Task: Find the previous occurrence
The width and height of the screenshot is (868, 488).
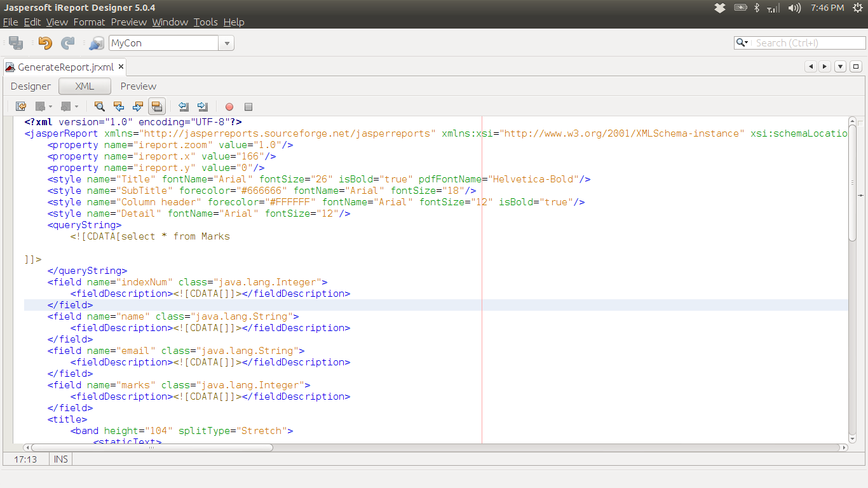Action: pos(118,107)
